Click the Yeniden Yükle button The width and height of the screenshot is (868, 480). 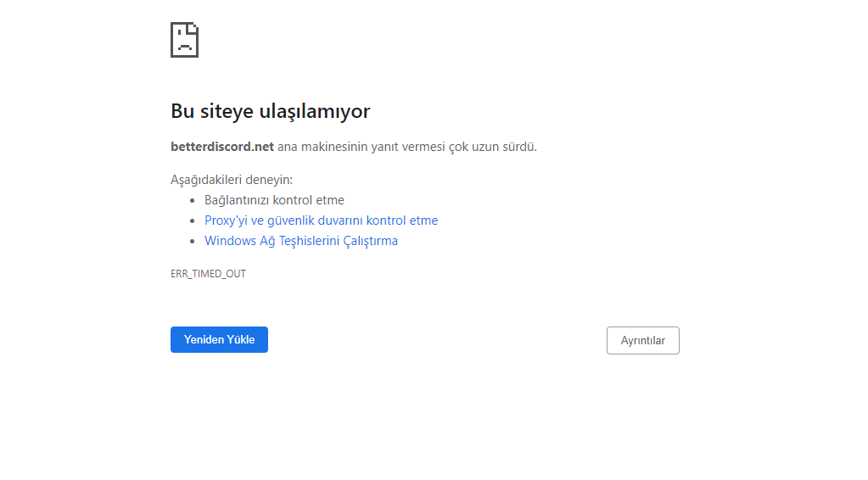(x=219, y=339)
